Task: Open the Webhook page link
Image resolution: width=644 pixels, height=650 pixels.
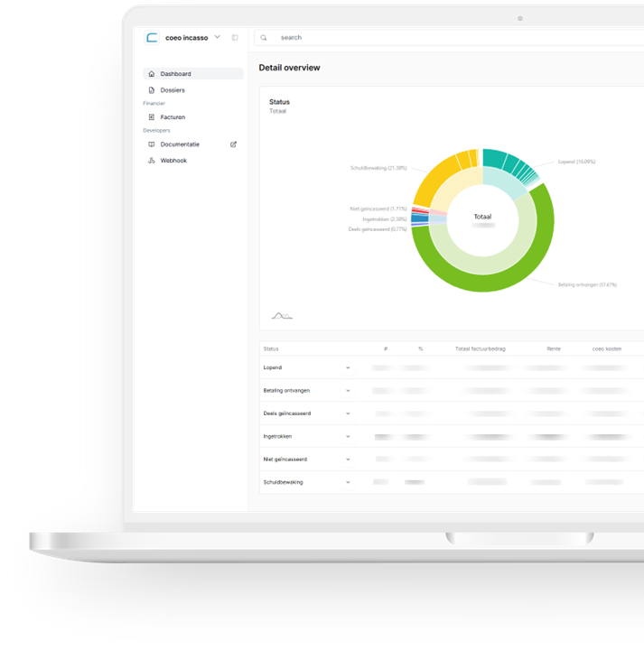Action: tap(173, 161)
